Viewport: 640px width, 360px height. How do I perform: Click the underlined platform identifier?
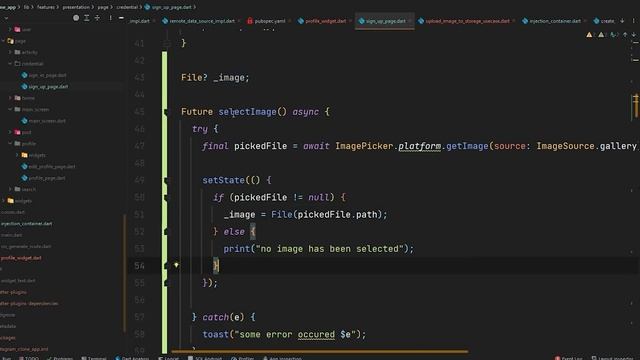(420, 146)
